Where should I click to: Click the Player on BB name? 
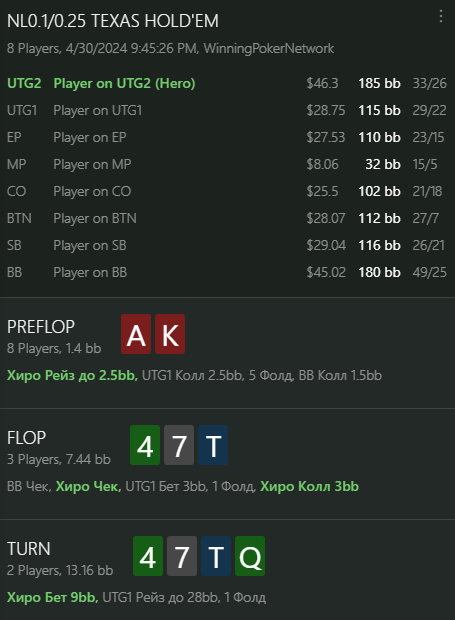point(90,272)
